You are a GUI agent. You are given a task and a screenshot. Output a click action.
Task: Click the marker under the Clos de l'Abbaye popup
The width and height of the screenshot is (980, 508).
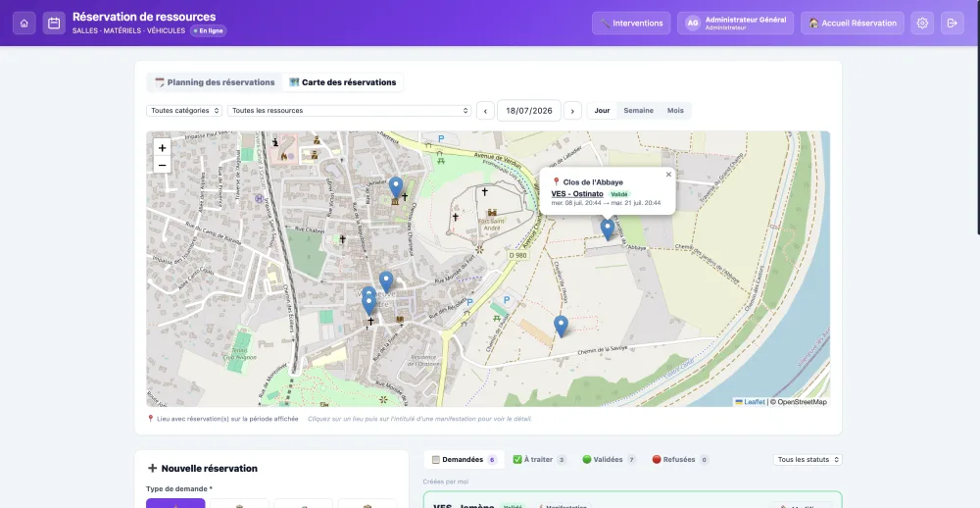(x=608, y=229)
